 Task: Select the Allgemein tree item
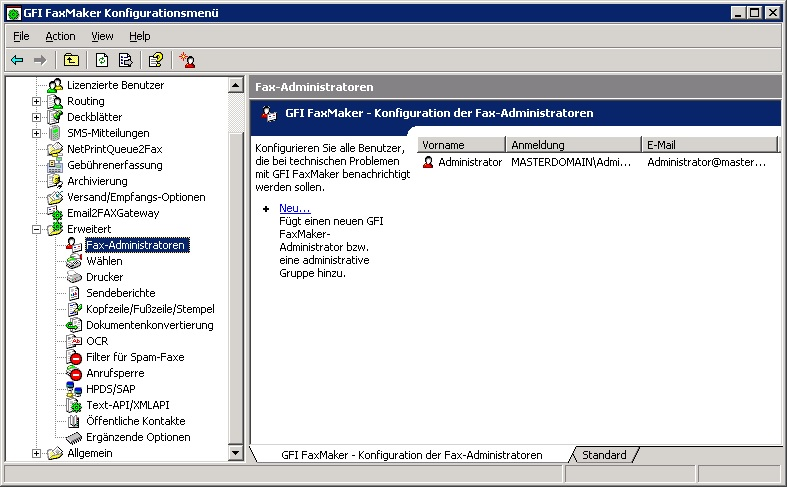[90, 453]
